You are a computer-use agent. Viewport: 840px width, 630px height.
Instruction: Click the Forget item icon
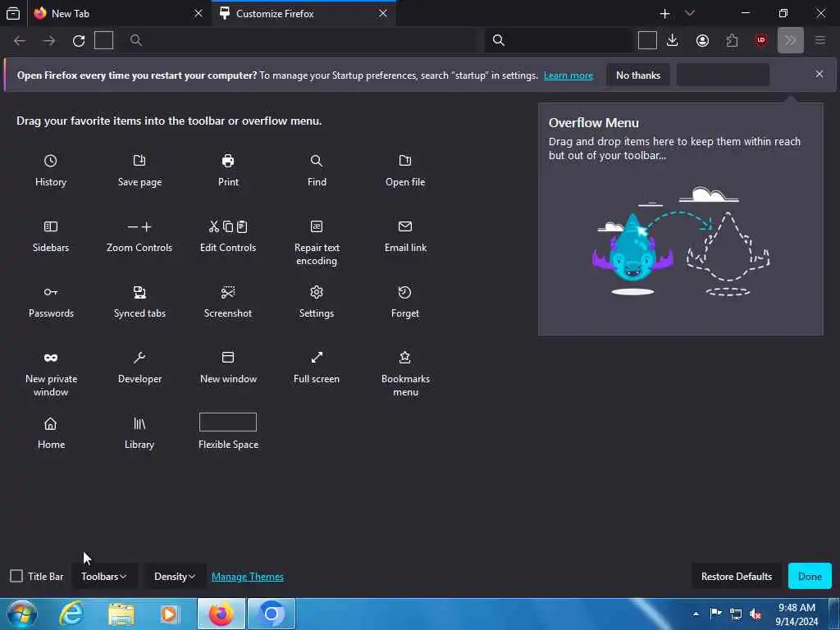coord(405,292)
